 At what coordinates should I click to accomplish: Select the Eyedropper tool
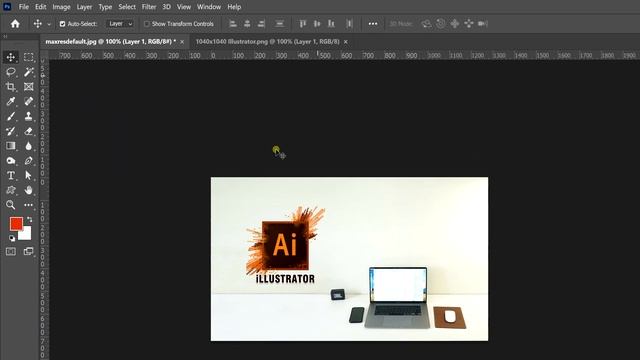11,101
